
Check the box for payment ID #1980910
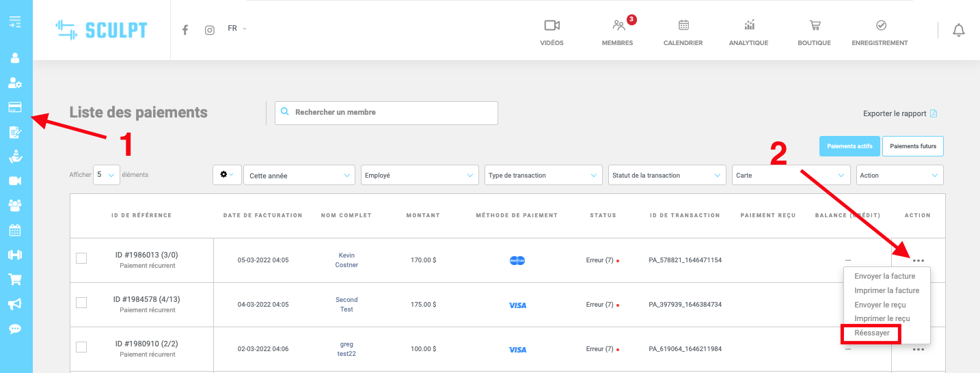pyautogui.click(x=81, y=347)
